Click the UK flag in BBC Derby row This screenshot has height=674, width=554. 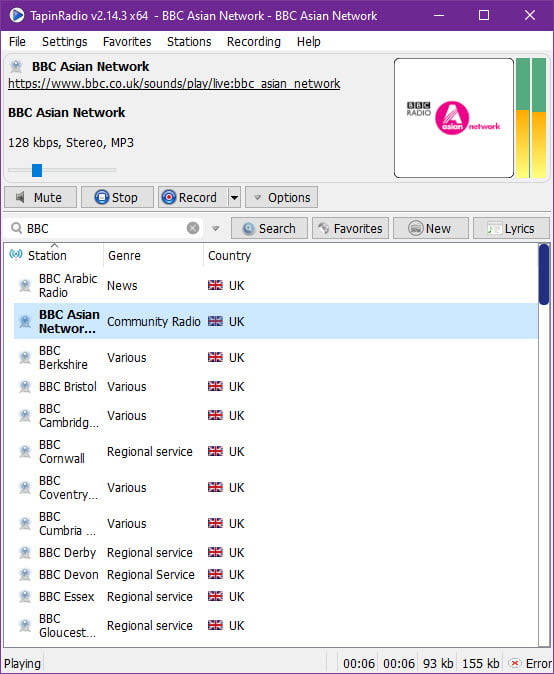215,552
